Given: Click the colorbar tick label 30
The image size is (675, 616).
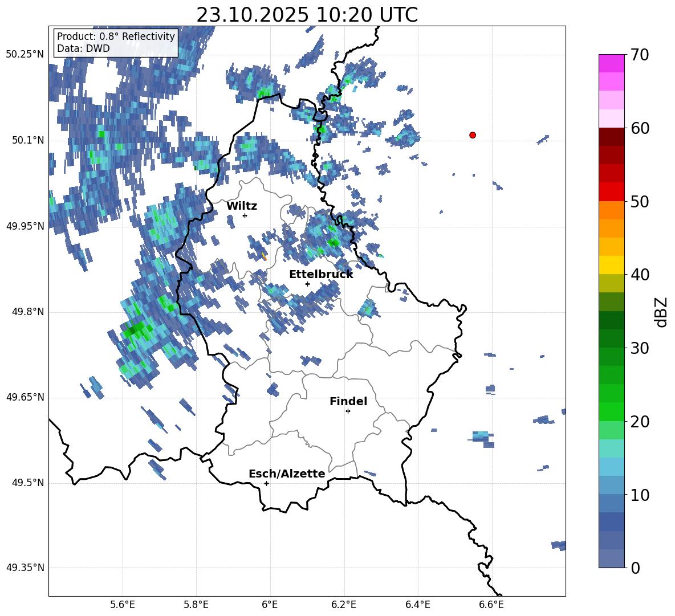Looking at the screenshot, I should pos(640,348).
